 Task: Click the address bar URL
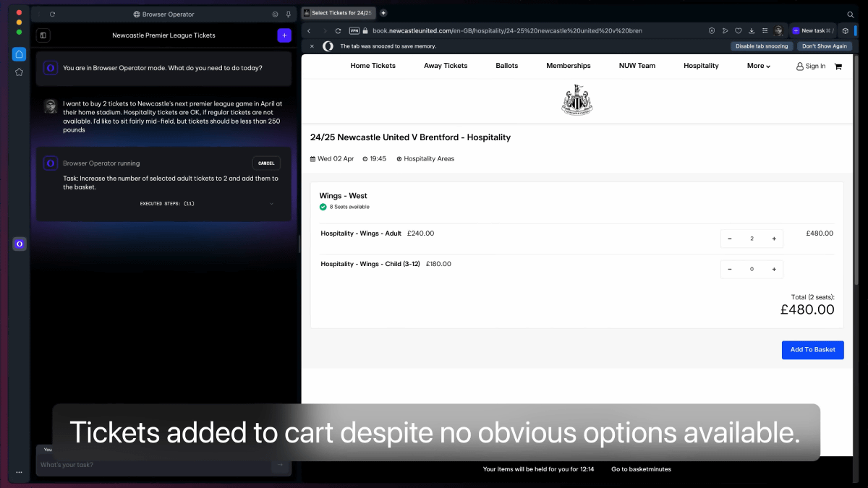point(507,31)
